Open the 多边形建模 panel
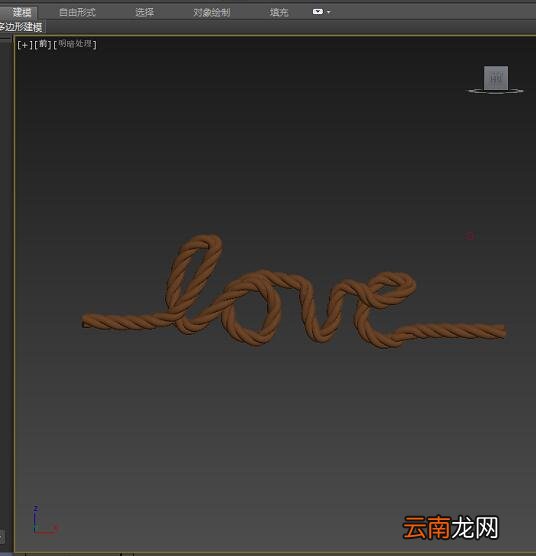This screenshot has width=536, height=556. 21,27
